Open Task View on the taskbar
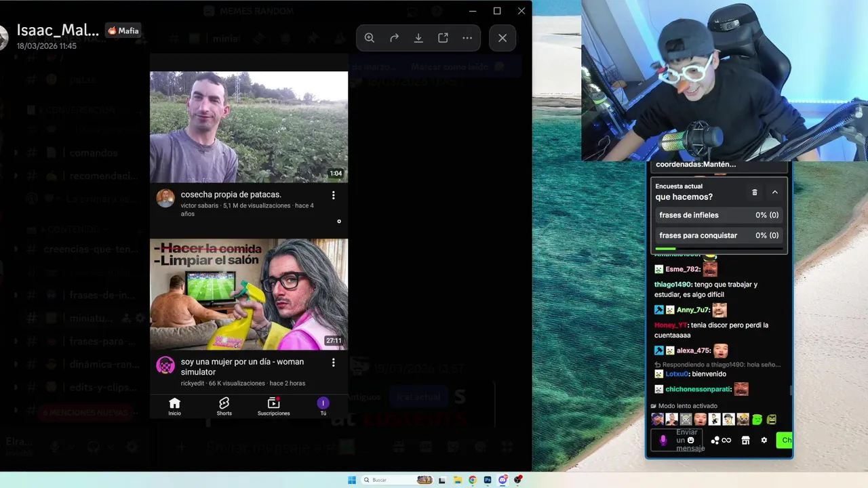868x488 pixels. coord(442,480)
